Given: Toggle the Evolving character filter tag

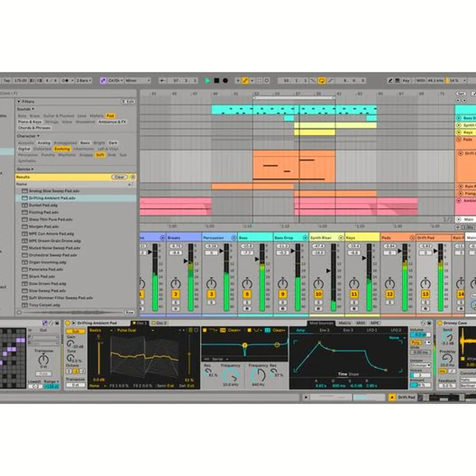Looking at the screenshot, I should (62, 149).
